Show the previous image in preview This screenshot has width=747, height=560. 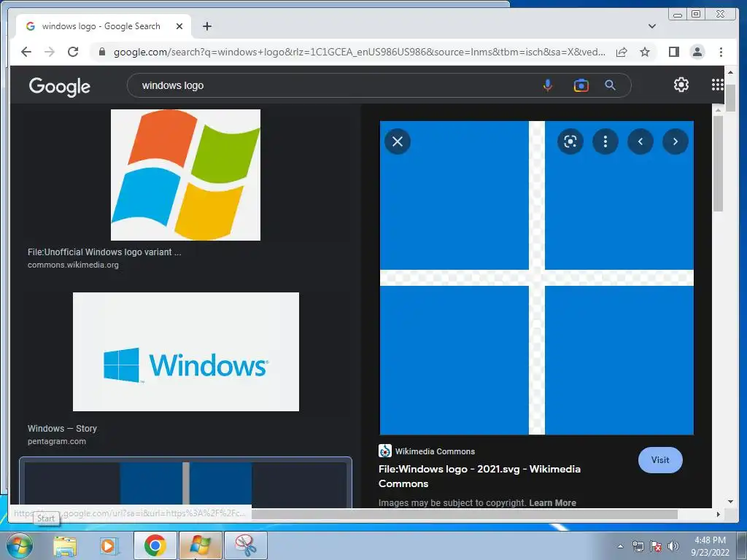(640, 141)
